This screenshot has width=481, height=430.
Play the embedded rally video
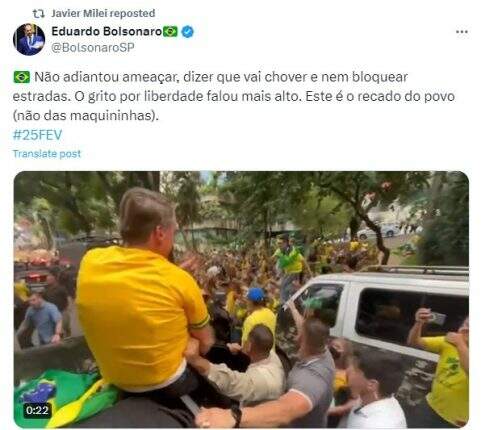(x=241, y=299)
